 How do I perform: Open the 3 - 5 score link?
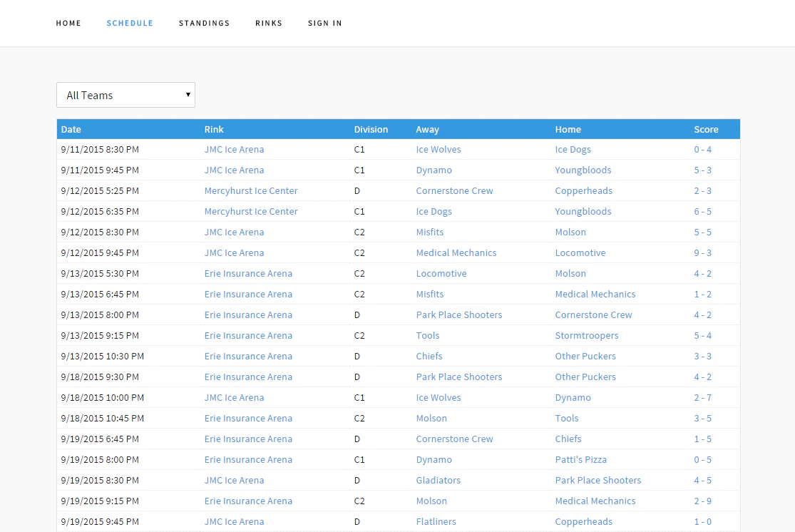click(703, 419)
